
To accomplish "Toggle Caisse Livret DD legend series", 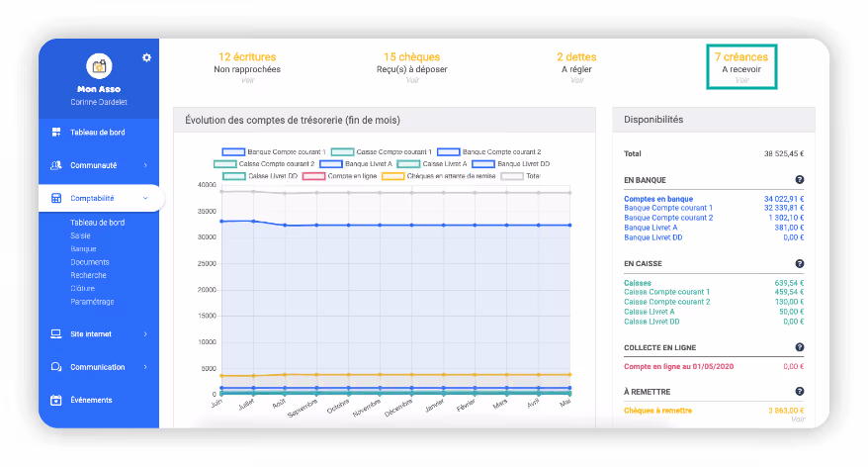I will tap(260, 176).
